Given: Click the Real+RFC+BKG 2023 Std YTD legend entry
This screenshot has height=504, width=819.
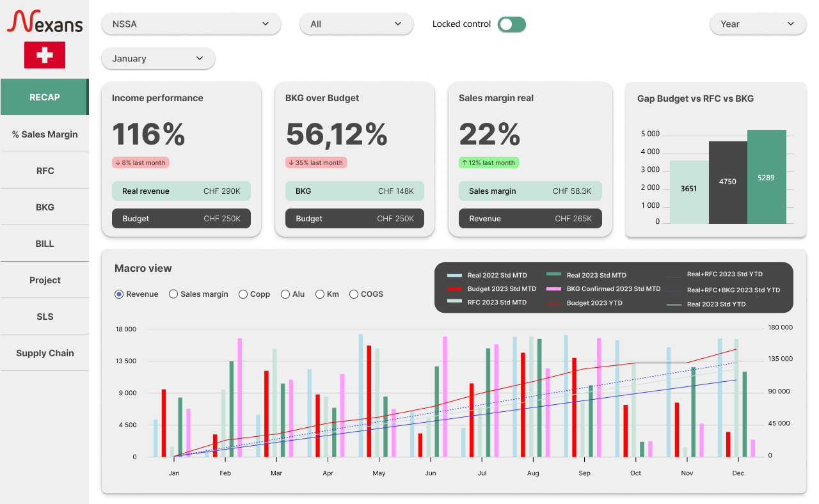Looking at the screenshot, I should coord(723,290).
